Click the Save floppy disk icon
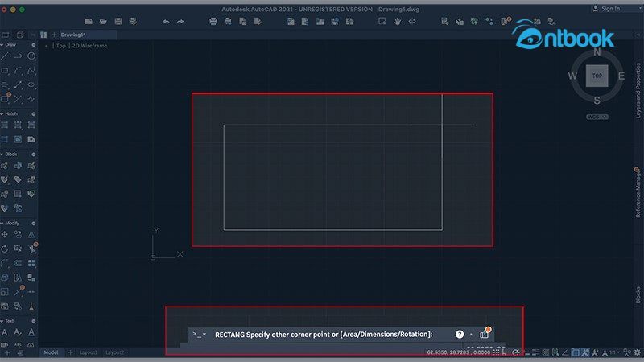 click(118, 21)
